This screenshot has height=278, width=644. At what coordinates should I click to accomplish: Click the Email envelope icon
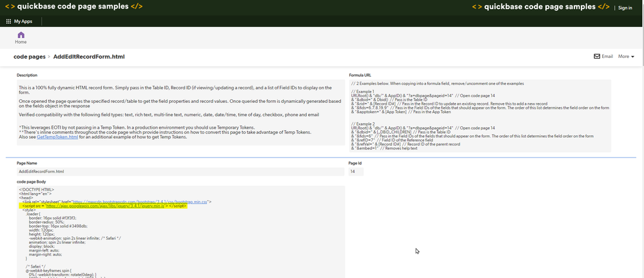(x=597, y=56)
